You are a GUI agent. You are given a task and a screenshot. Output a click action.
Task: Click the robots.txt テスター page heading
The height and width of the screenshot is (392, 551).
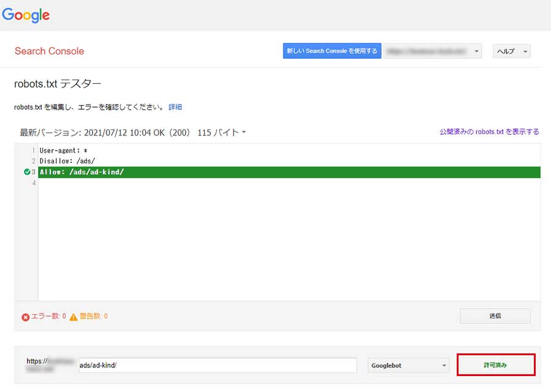[x=58, y=83]
